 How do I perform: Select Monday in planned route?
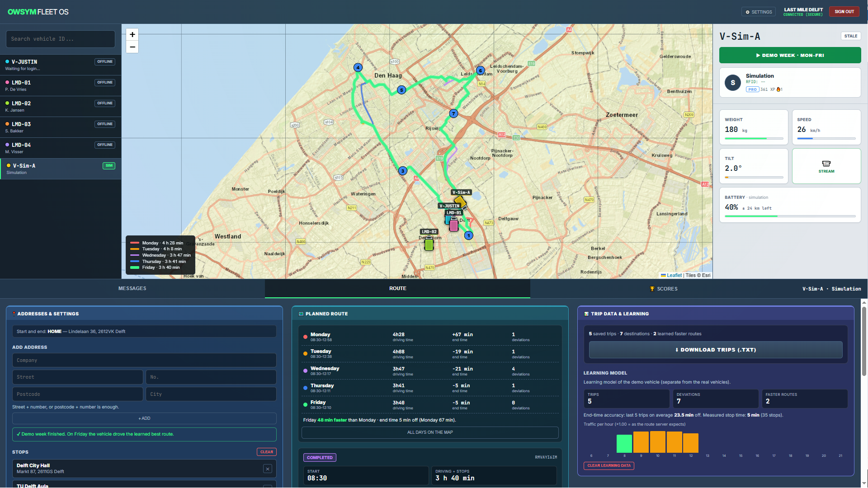coord(430,337)
